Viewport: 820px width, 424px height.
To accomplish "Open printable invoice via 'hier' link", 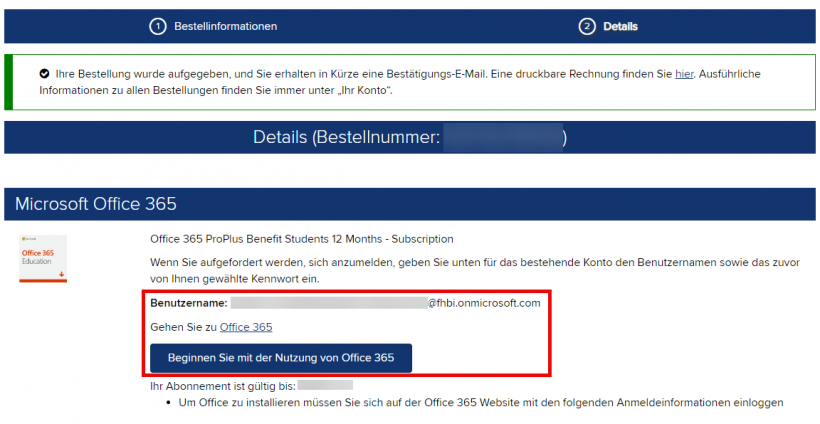I will point(684,74).
